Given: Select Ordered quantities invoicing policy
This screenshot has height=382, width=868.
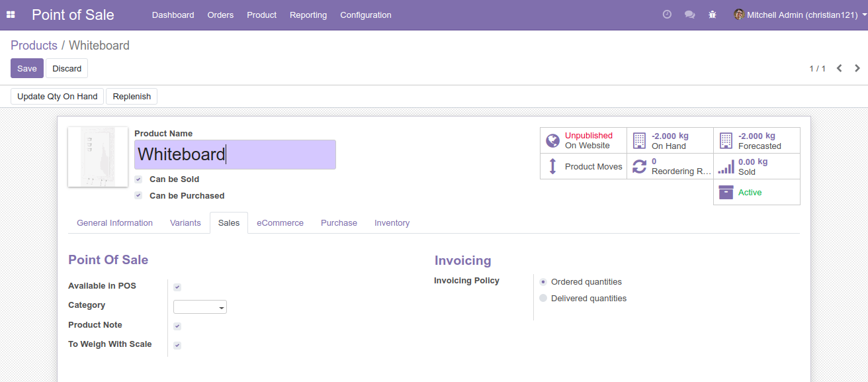Looking at the screenshot, I should click(x=543, y=282).
